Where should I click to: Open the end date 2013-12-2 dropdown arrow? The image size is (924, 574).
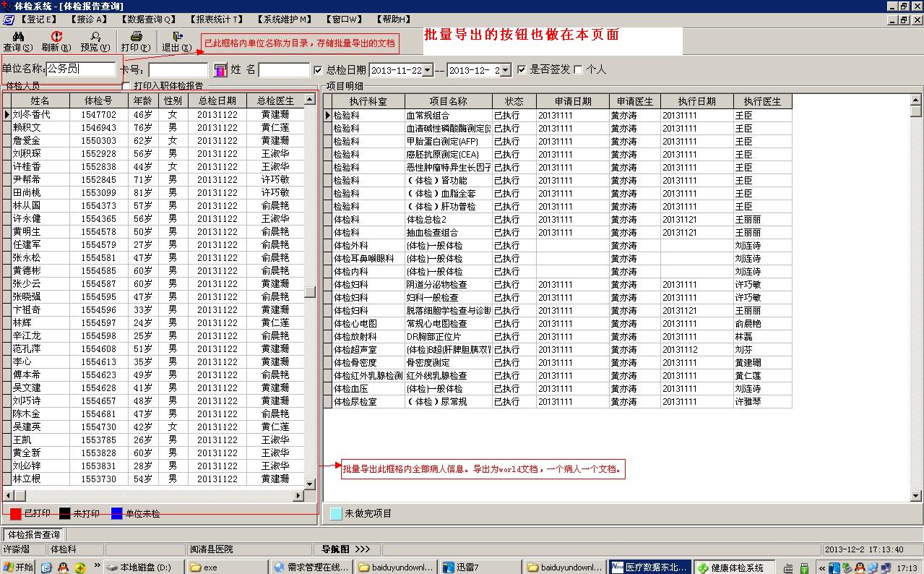tap(505, 70)
